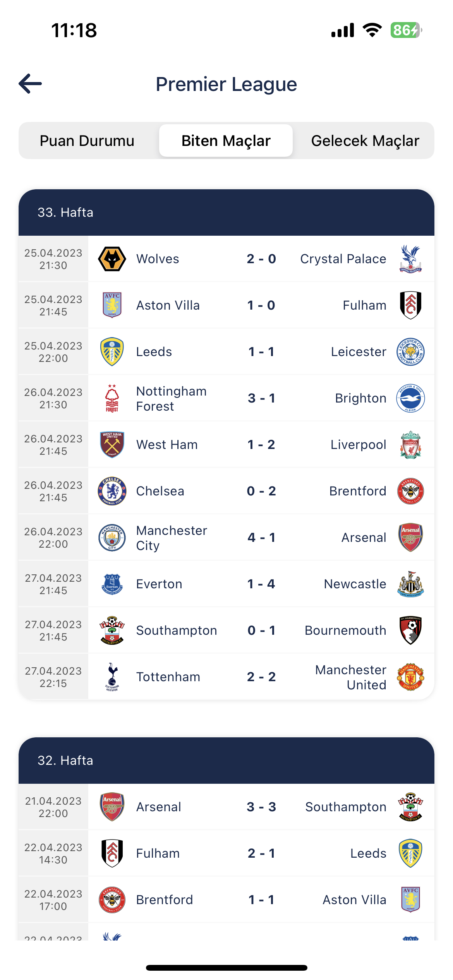Tap the Manchester United crest
Viewport: 453px width, 980px height.
pyautogui.click(x=410, y=677)
